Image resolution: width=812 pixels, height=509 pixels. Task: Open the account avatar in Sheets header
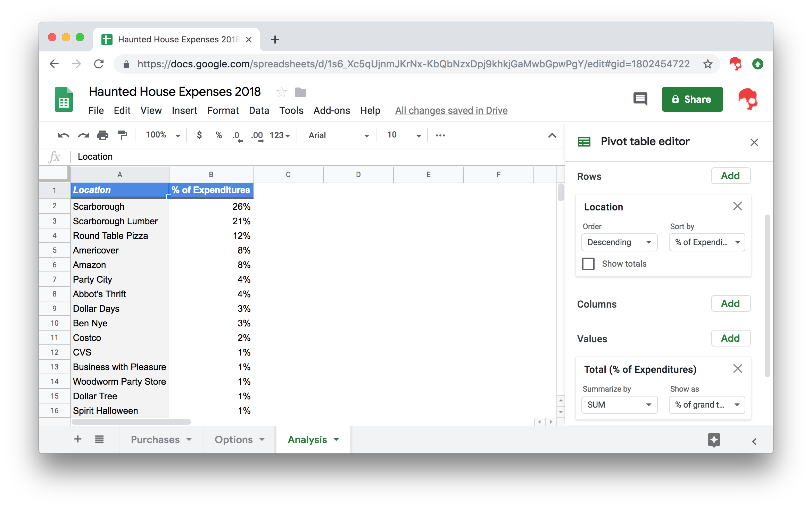click(x=748, y=99)
